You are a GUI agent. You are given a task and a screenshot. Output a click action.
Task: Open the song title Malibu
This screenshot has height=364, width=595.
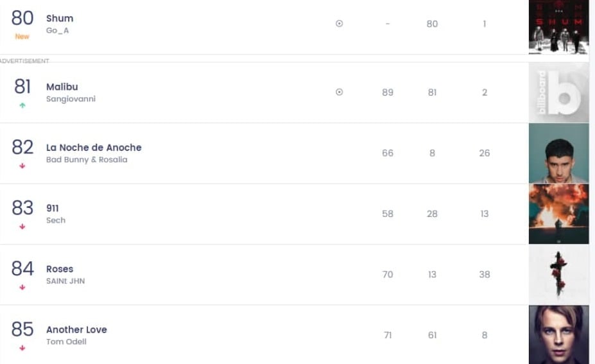click(62, 87)
